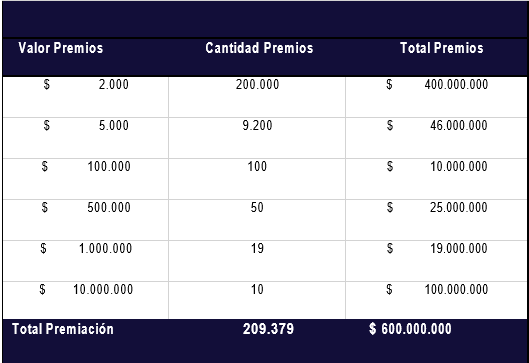Image resolution: width=529 pixels, height=363 pixels.
Task: Click the $ 600.000.000 grand total
Action: click(410, 329)
